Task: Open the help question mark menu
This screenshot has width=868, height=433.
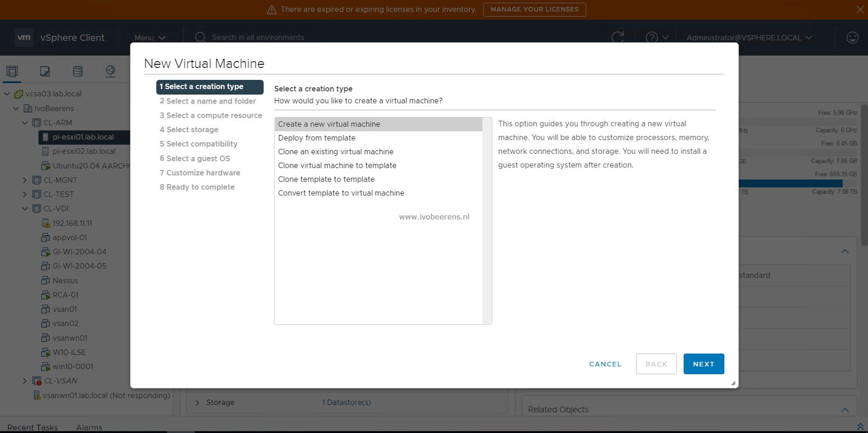Action: click(x=657, y=37)
